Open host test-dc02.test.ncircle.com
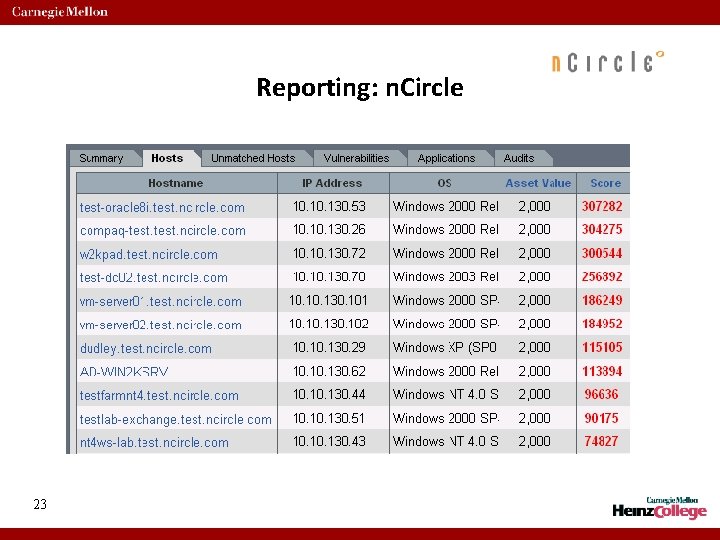The image size is (720, 540). [x=154, y=278]
